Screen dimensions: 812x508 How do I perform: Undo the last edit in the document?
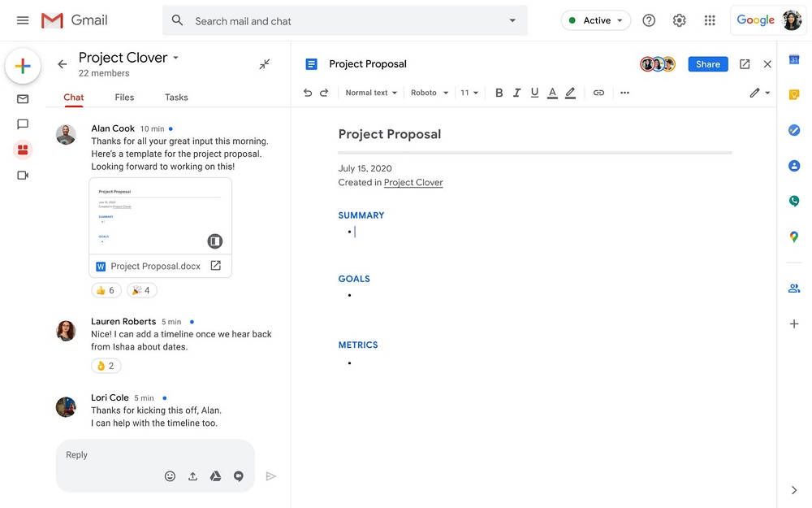[x=308, y=93]
